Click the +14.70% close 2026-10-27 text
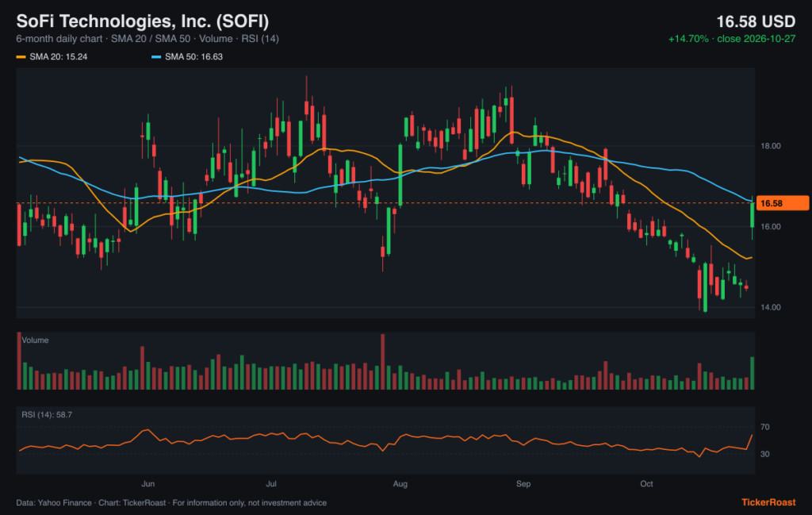The height and width of the screenshot is (515, 812). click(x=732, y=39)
